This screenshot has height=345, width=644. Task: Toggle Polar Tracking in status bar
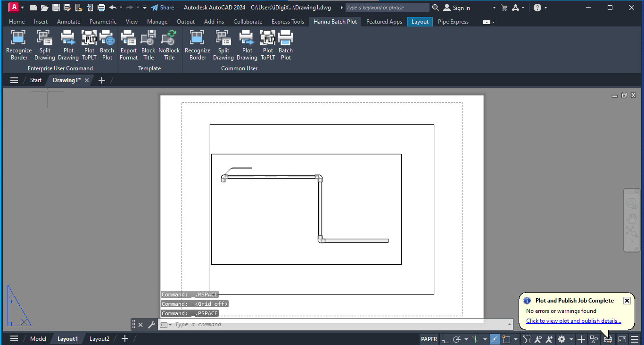point(457,339)
